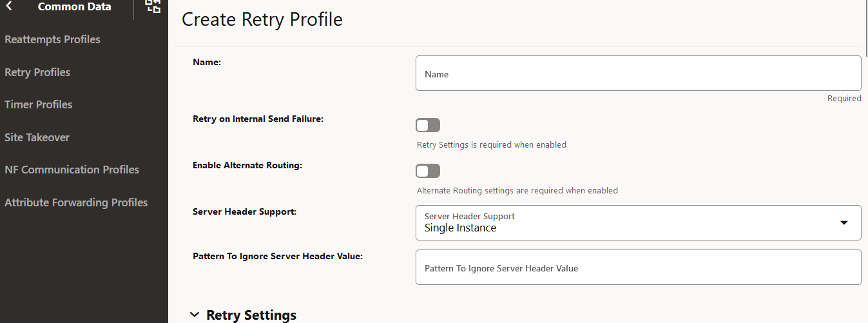868x323 pixels.
Task: Click the Retry Settings section heading
Action: [251, 315]
